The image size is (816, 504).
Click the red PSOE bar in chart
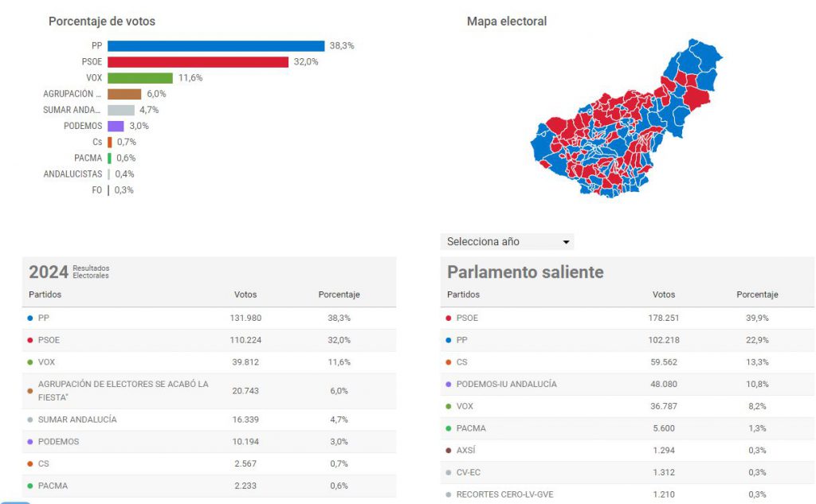pos(198,62)
